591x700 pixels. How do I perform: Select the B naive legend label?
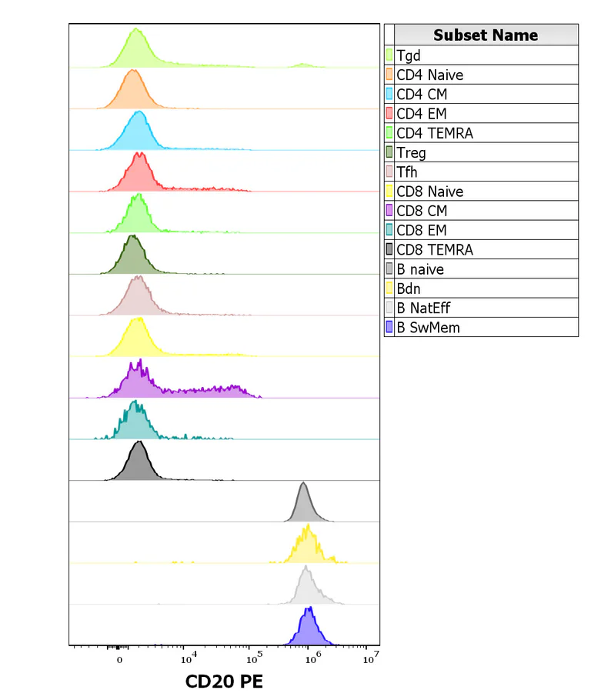tap(420, 269)
